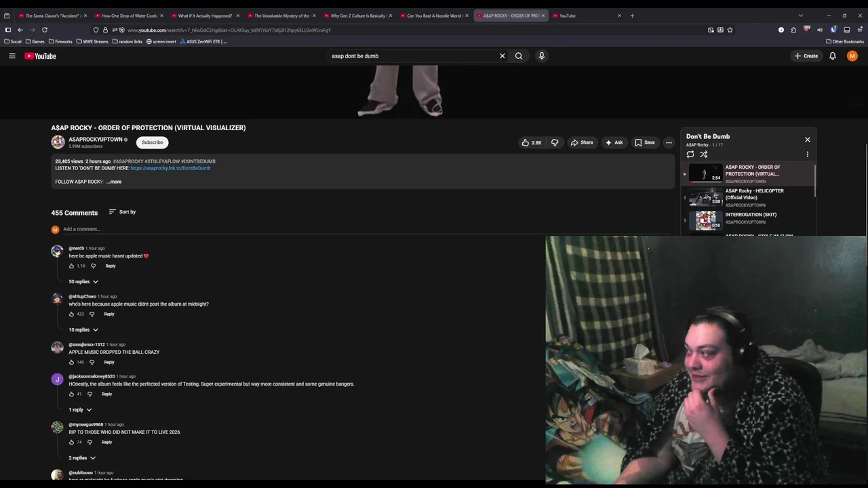Switch to Why Gen Z Culture tab
Screen dimensions: 868x488
[358, 16]
